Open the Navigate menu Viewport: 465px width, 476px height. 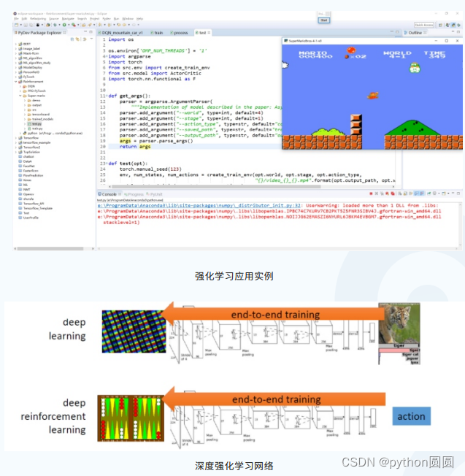pos(68,19)
